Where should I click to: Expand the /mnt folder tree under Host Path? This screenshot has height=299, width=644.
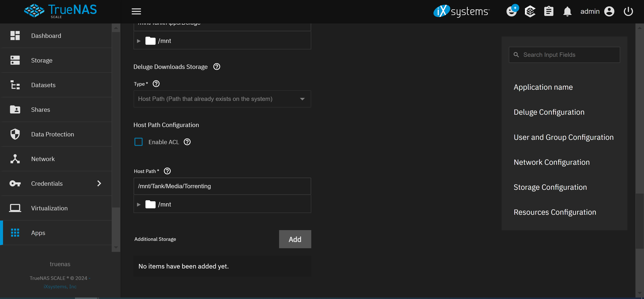pyautogui.click(x=139, y=204)
